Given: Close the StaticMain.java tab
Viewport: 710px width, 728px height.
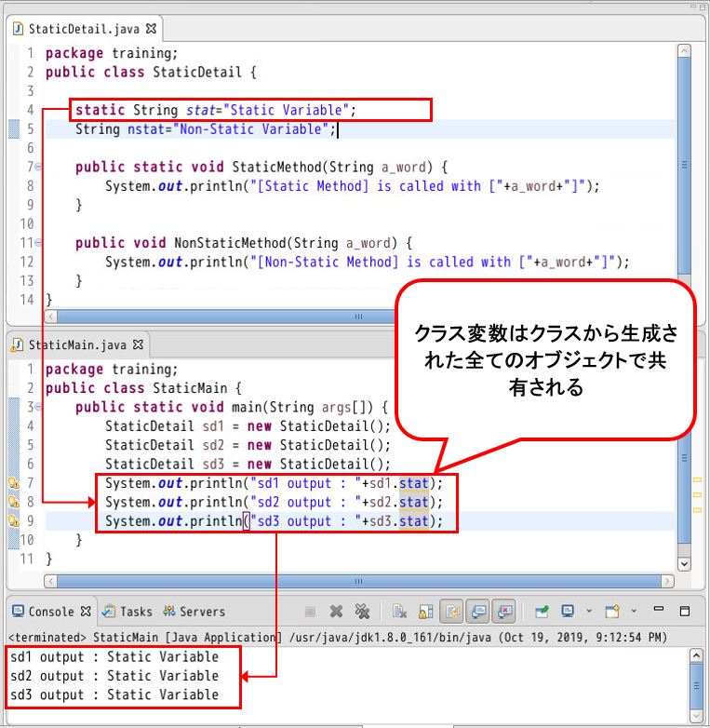Looking at the screenshot, I should pyautogui.click(x=138, y=344).
